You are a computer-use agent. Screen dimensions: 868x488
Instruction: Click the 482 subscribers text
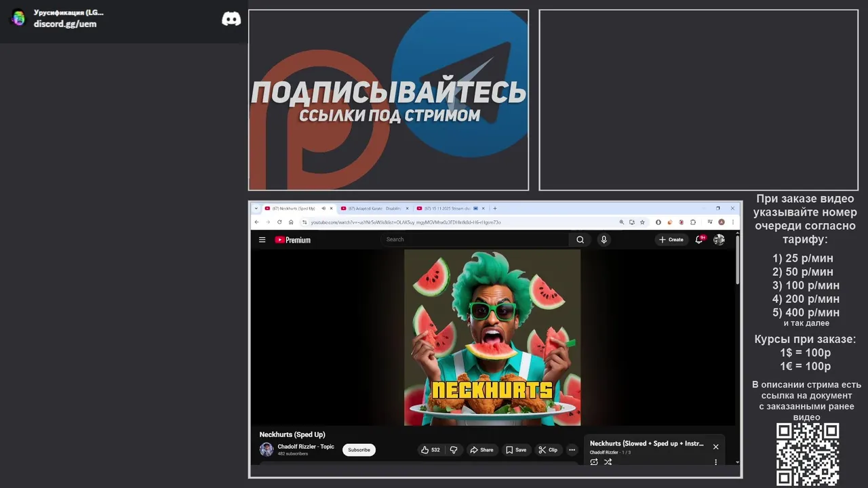tap(293, 453)
